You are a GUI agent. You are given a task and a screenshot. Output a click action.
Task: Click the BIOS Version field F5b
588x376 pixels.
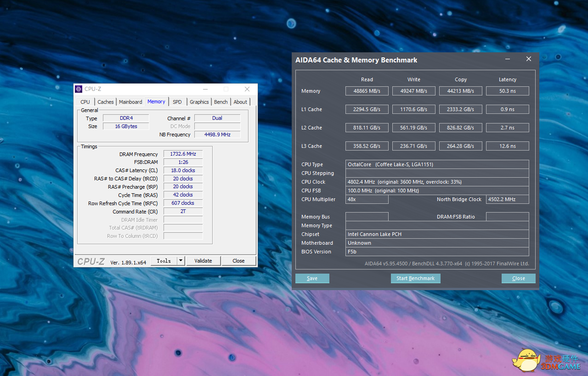point(437,252)
